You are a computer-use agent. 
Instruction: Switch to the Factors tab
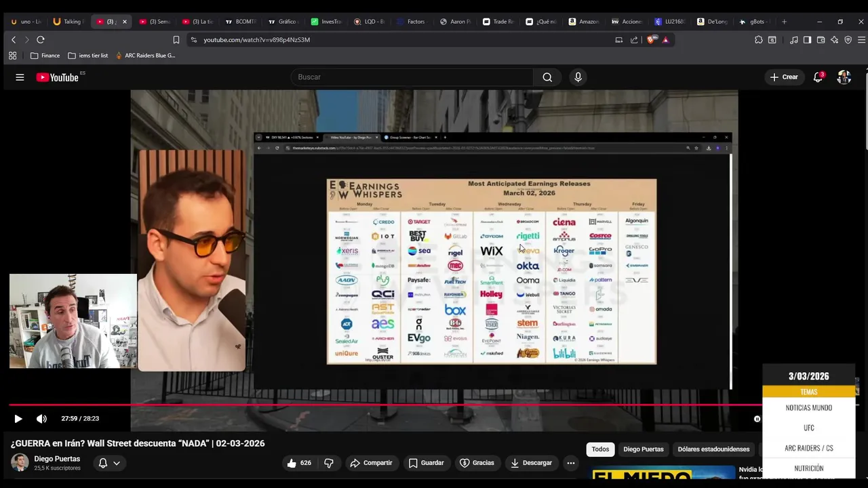[x=412, y=22]
